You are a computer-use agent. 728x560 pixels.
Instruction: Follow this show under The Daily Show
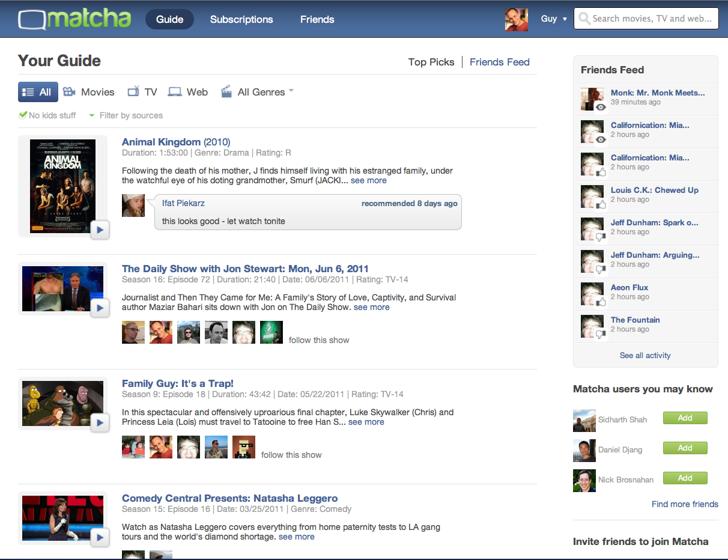(319, 340)
